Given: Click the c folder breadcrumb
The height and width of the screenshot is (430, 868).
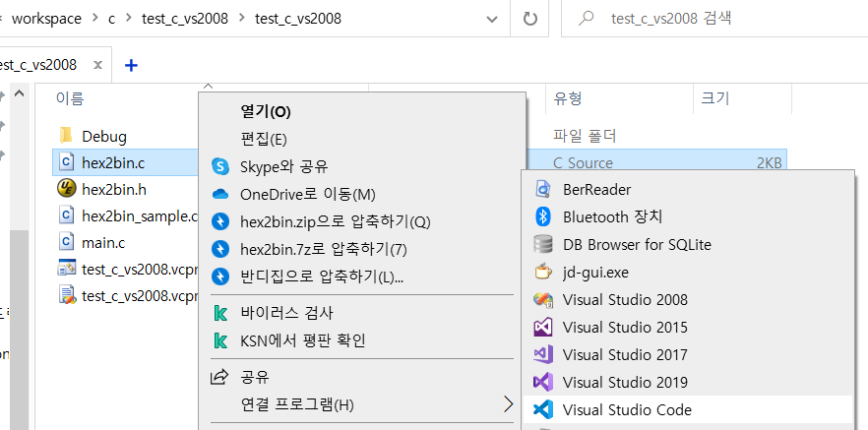Looking at the screenshot, I should pos(112,19).
